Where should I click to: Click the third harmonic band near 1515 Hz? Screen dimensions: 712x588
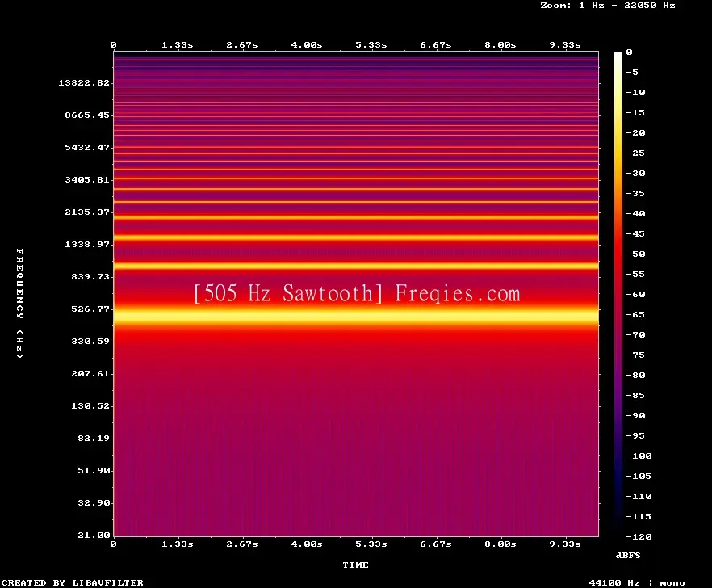[x=356, y=237]
